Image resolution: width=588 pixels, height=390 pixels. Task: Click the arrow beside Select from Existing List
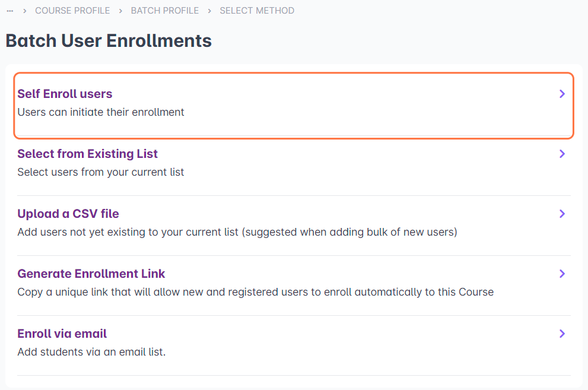(562, 154)
